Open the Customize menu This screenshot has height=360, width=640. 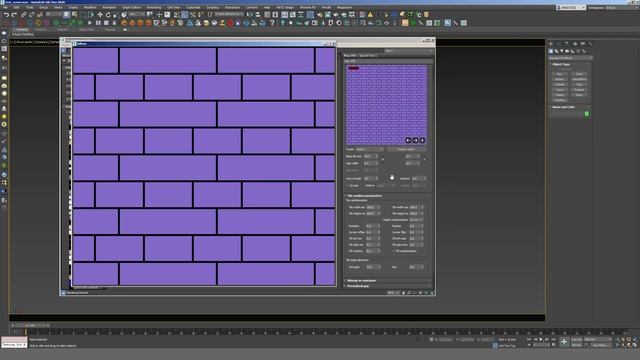click(193, 7)
